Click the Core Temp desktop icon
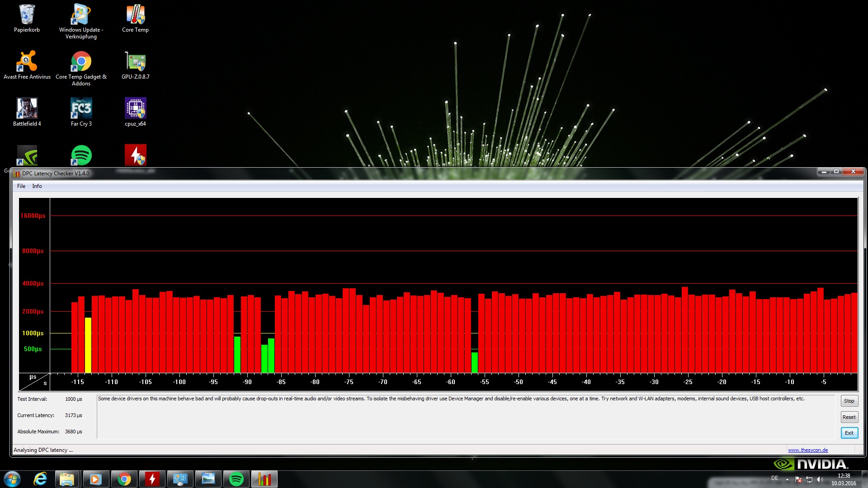Image resolution: width=868 pixels, height=488 pixels. (135, 18)
